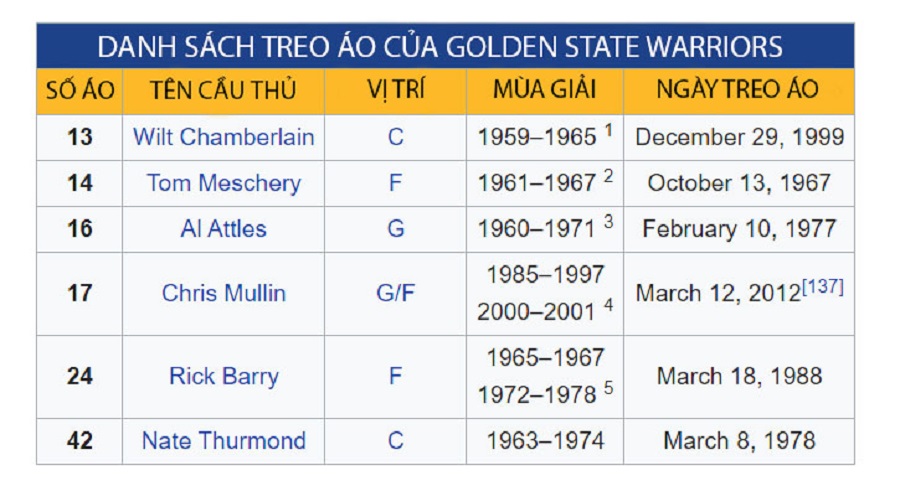Open the Wilt Chamberlain player link
900x486 pixels.
pos(223,137)
